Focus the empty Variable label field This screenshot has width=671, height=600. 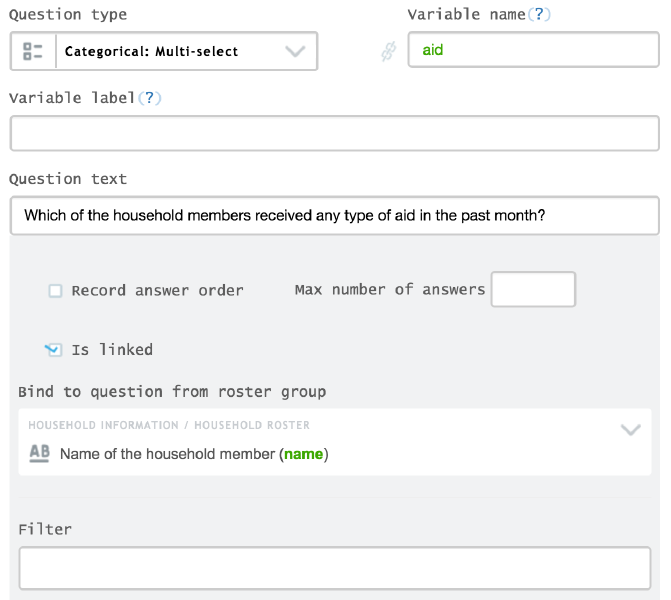click(x=334, y=134)
